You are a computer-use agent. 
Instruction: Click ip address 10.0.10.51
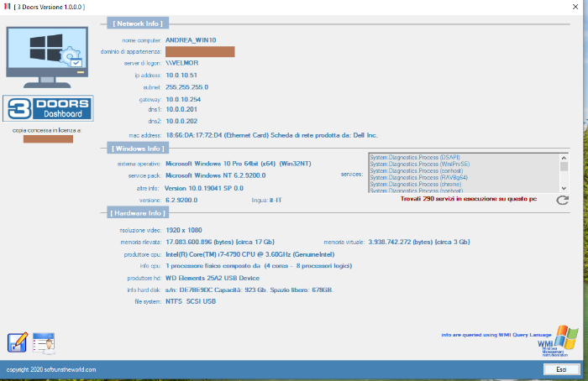[x=181, y=76]
